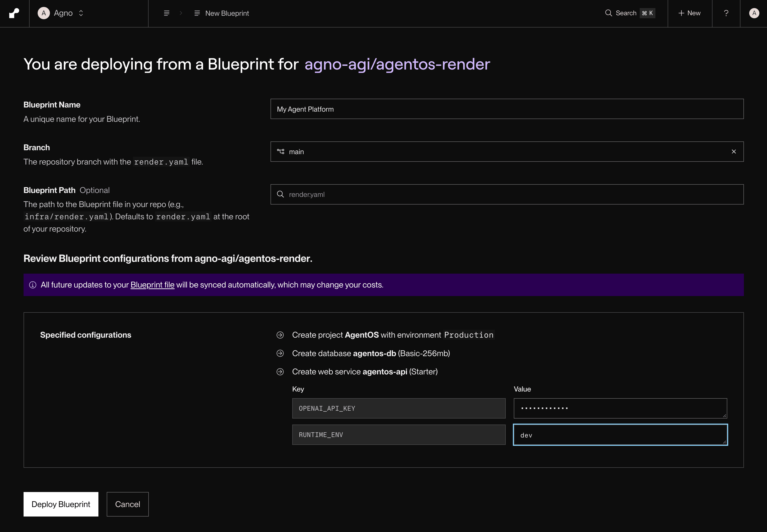Screen dimensions: 767x532
Task: Clear the selected main branch
Action: coord(734,152)
